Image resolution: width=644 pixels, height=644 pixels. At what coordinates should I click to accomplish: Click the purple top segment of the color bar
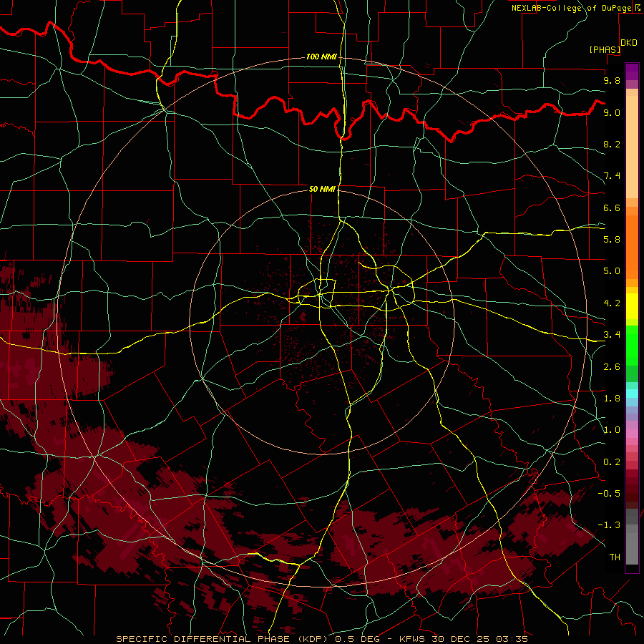coord(632,72)
